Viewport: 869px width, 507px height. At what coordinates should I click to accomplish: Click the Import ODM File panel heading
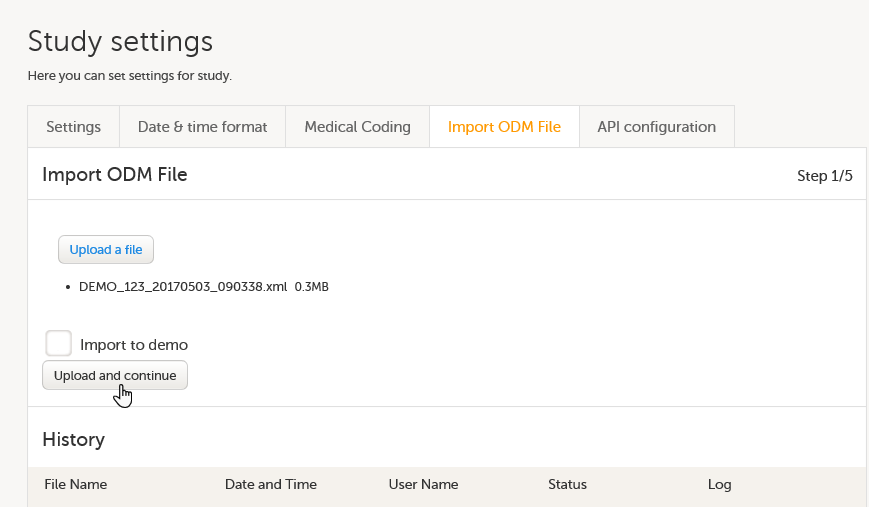point(115,175)
